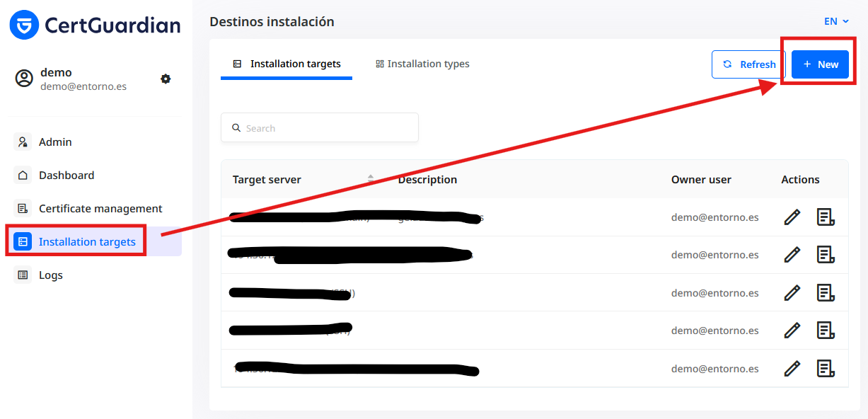
Task: Open the demo user avatar icon
Action: [x=25, y=79]
